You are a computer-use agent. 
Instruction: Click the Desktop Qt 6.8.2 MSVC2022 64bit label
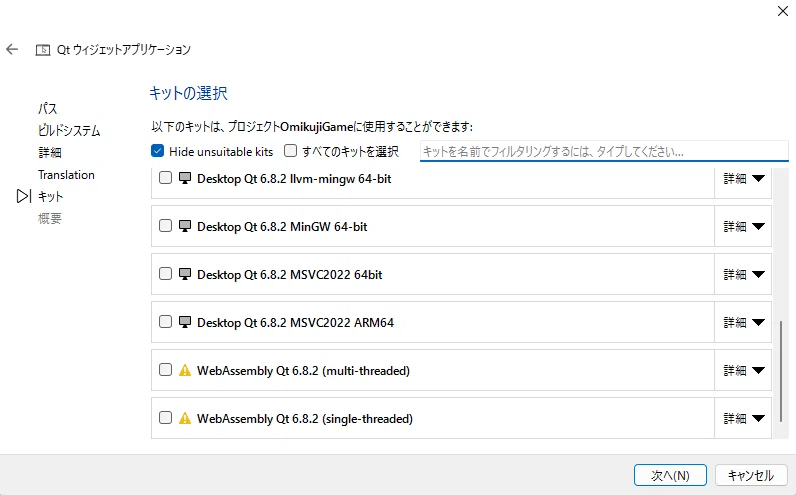[x=289, y=275]
